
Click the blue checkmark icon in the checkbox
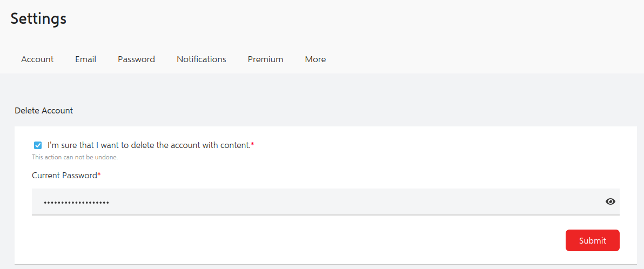38,145
